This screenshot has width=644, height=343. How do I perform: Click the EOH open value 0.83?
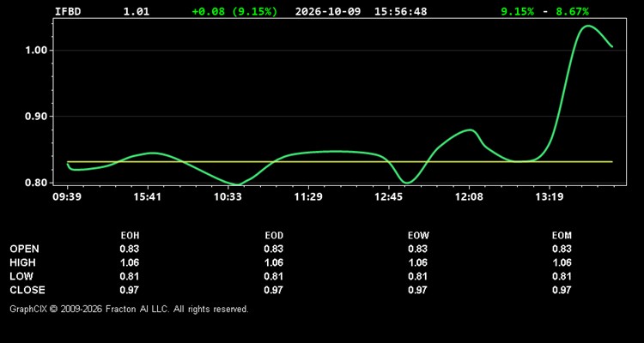click(x=130, y=249)
